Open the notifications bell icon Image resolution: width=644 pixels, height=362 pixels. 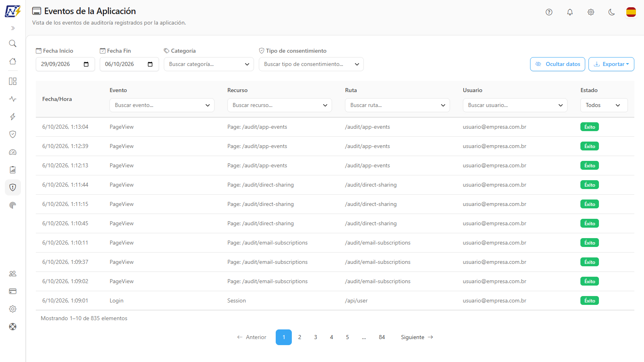point(570,12)
